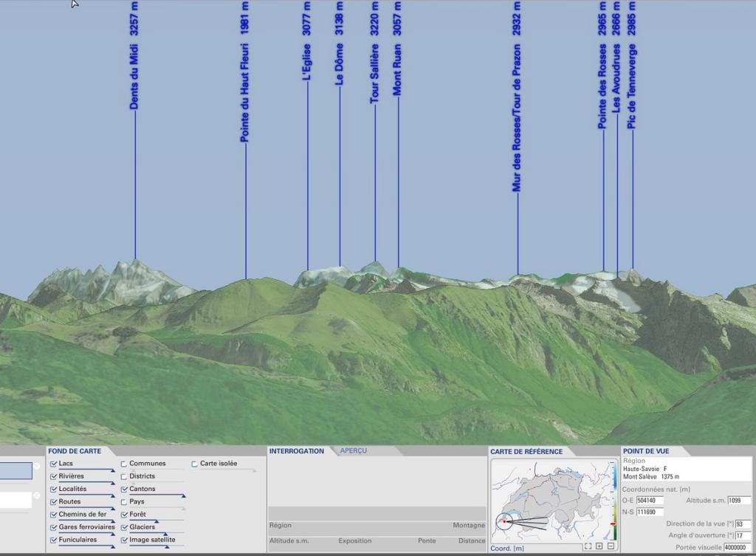Click the full extent icon in reference map
This screenshot has width=756, height=556.
[588, 546]
